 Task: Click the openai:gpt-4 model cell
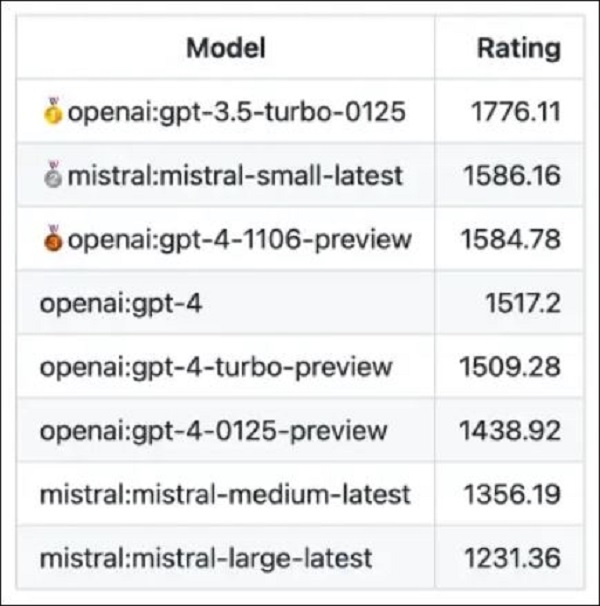tap(121, 303)
